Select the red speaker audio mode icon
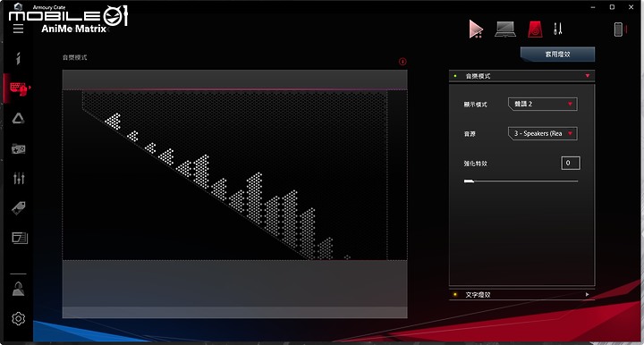The width and height of the screenshot is (644, 345). [x=535, y=29]
